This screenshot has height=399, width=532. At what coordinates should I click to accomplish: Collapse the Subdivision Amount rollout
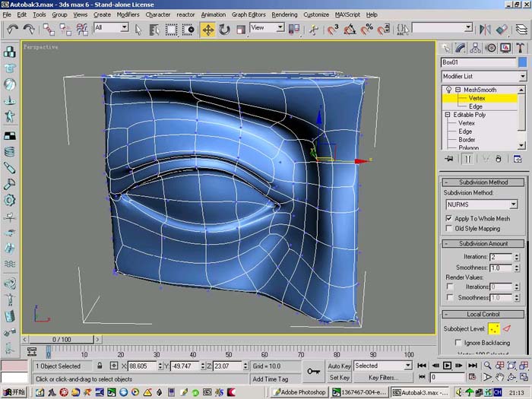(x=483, y=244)
